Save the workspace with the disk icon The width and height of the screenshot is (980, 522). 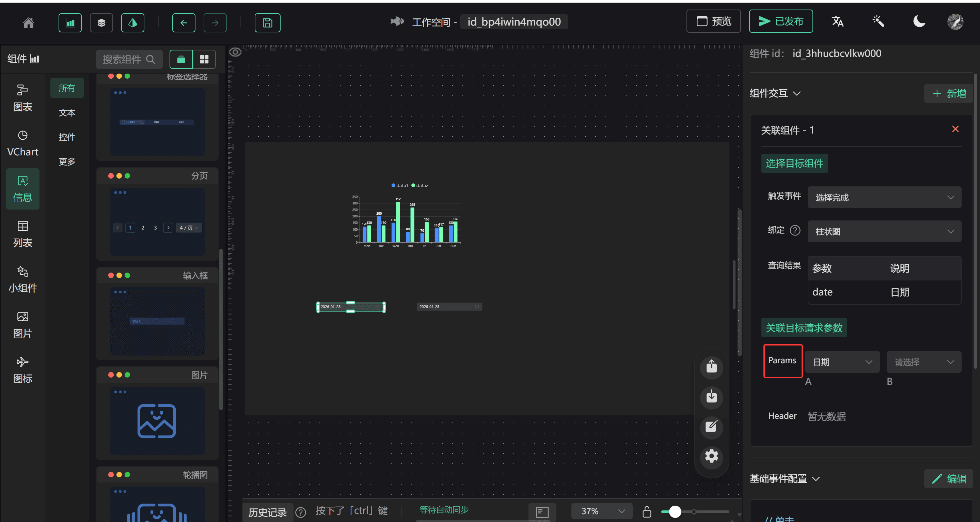point(267,23)
